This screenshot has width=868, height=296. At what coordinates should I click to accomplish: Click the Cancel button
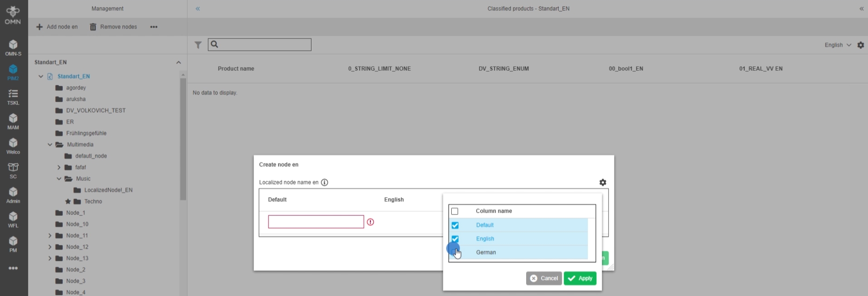(x=544, y=278)
